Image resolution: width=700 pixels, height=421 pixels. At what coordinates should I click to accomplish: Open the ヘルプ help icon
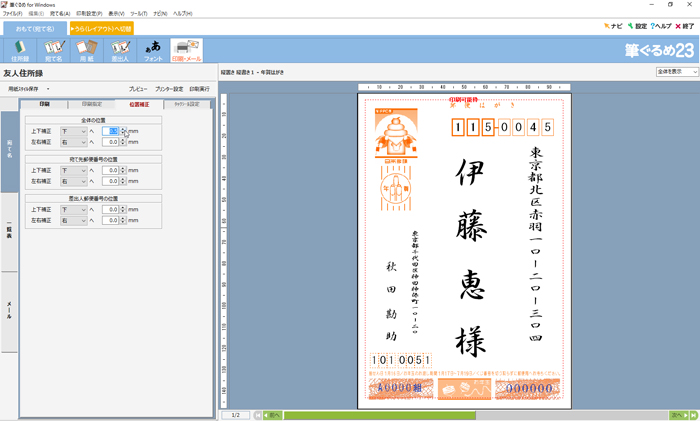[x=661, y=26]
